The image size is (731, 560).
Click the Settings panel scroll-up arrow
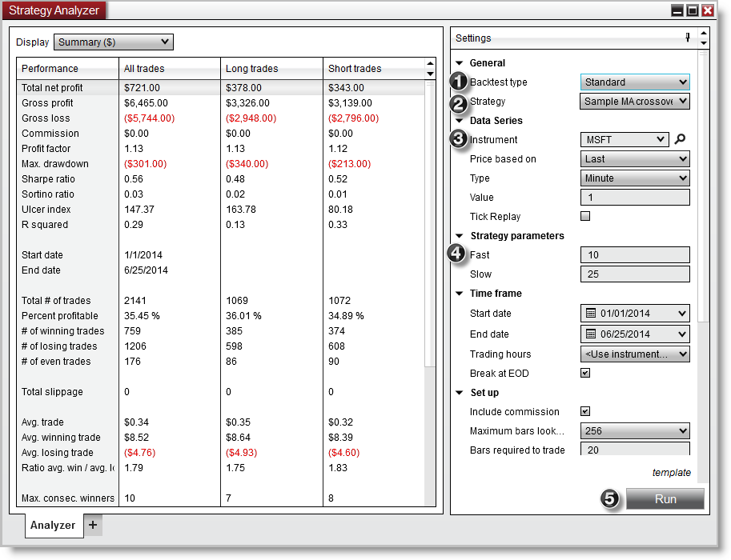pyautogui.click(x=705, y=34)
